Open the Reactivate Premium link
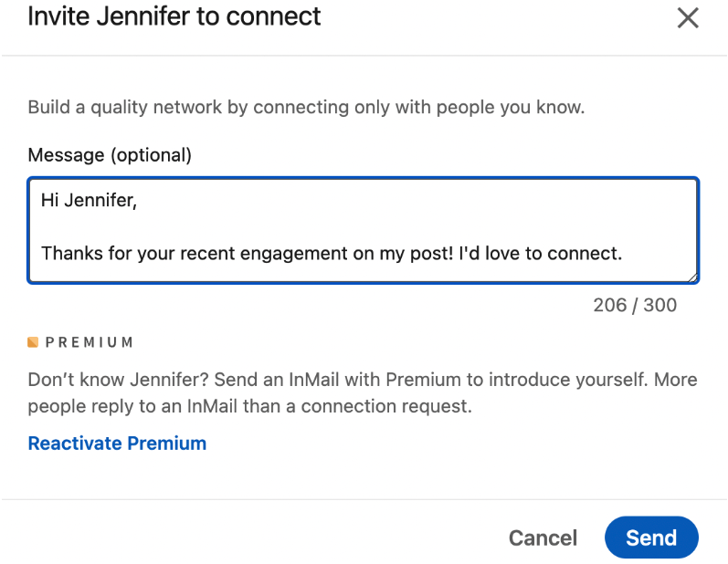The height and width of the screenshot is (564, 728). (117, 444)
